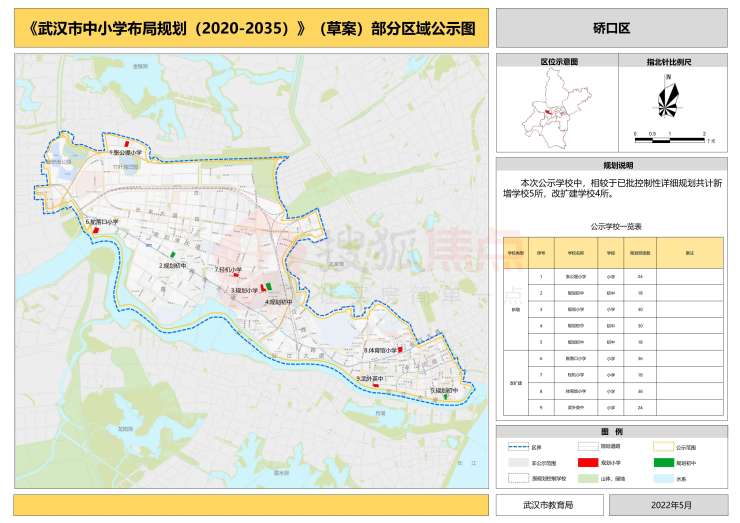Click the pale green 山体、绿地 legend swatch

(x=588, y=478)
